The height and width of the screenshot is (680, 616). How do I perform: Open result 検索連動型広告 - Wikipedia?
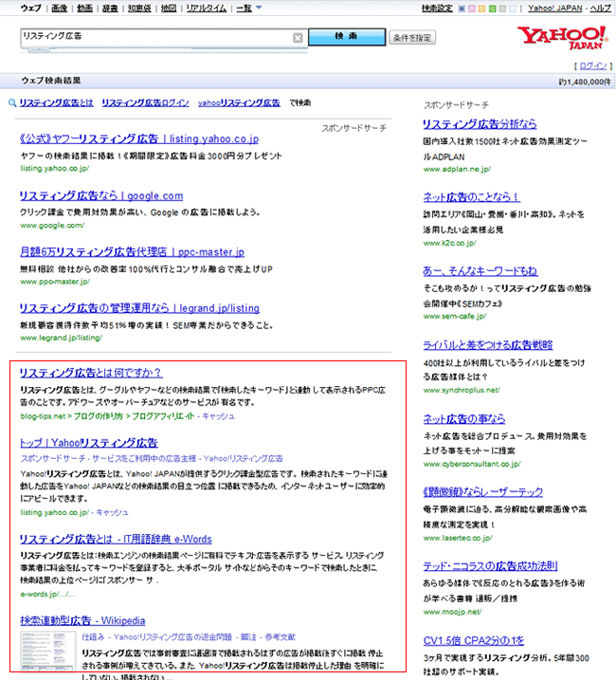[82, 621]
